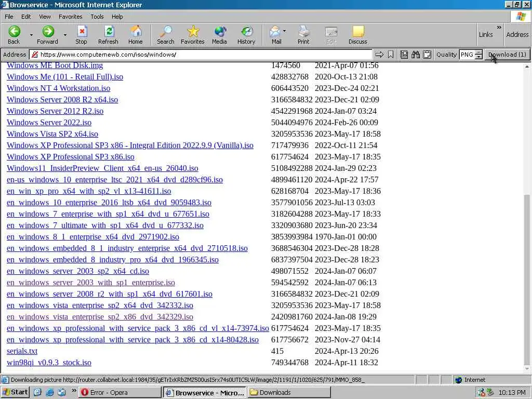
Task: Open Windows Vista SP2 x64.iso link
Action: pyautogui.click(x=52, y=134)
